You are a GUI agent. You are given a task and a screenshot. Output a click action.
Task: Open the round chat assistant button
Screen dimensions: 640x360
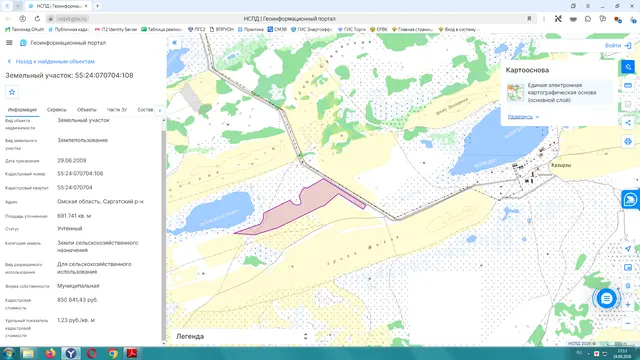tap(606, 299)
